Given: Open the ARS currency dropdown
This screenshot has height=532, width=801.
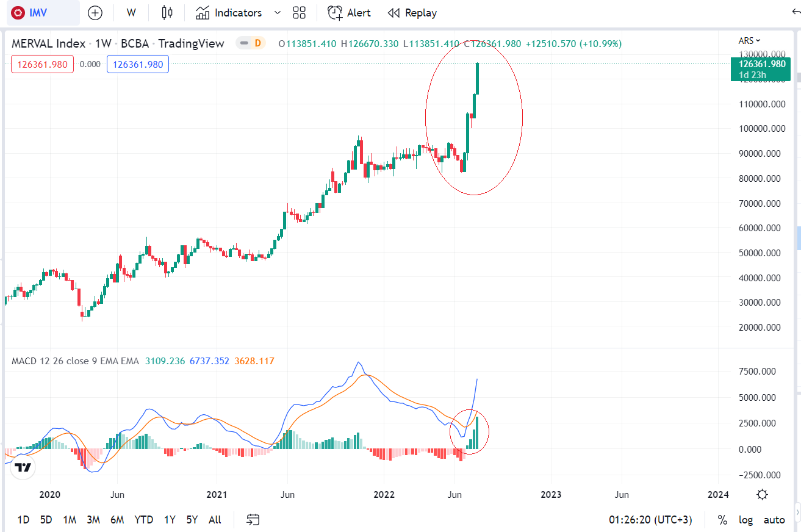Looking at the screenshot, I should (749, 41).
